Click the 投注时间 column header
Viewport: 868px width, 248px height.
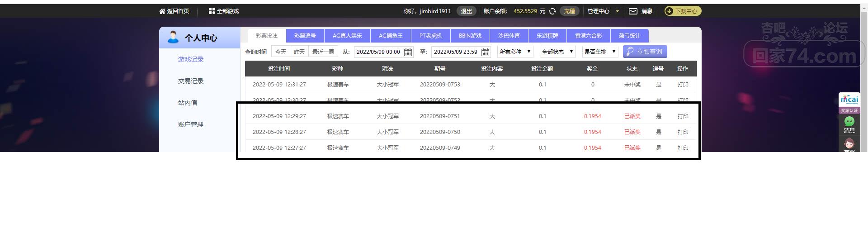point(279,69)
